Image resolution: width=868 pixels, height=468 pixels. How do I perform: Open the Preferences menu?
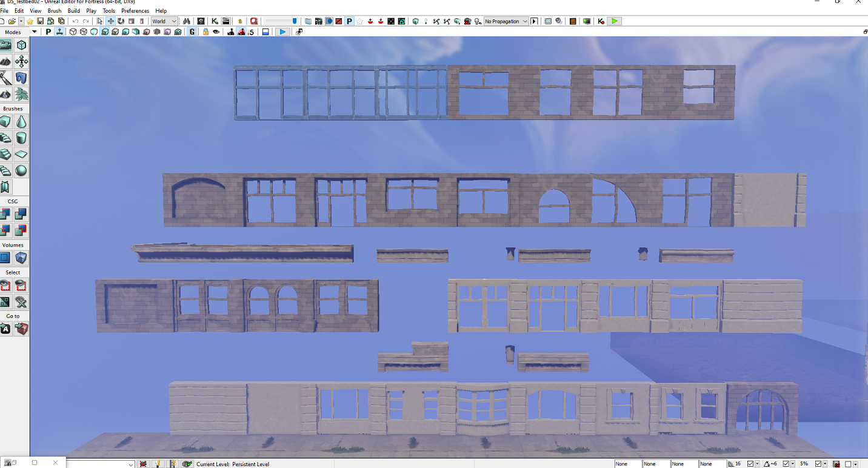135,11
